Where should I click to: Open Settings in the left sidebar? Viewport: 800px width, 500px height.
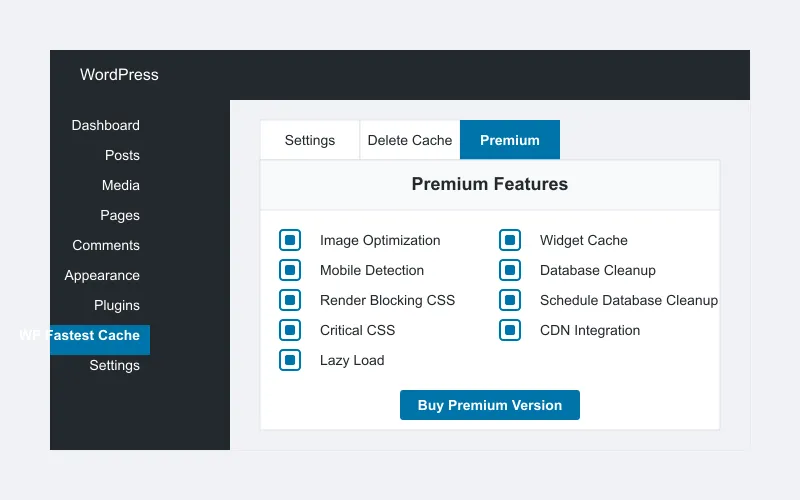(115, 365)
